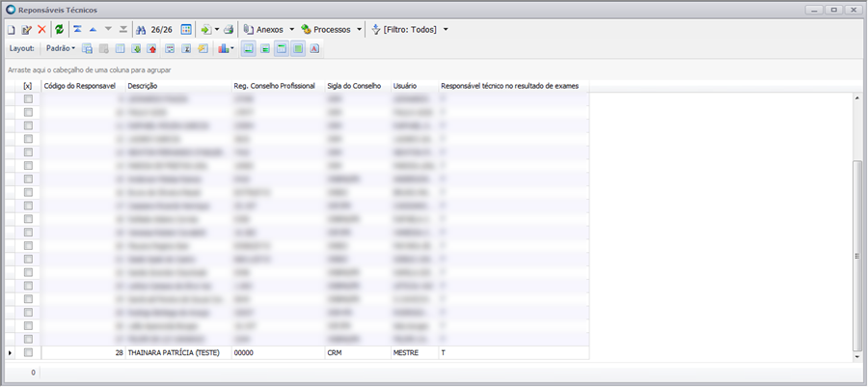This screenshot has width=868, height=387.
Task: Create a new record with the blank page icon
Action: (x=11, y=30)
